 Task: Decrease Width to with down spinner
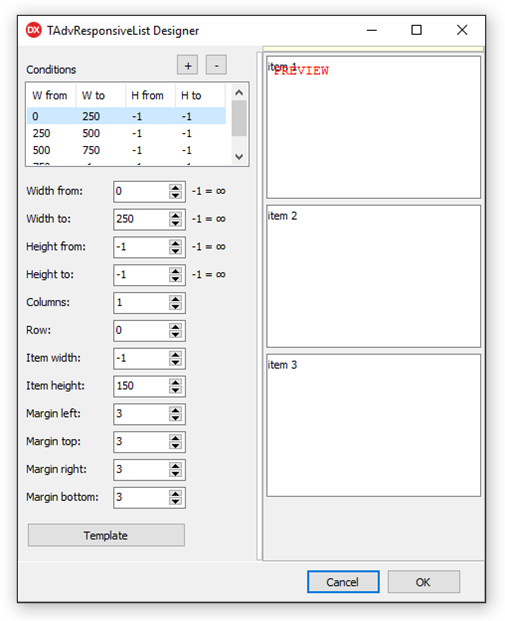click(x=175, y=223)
